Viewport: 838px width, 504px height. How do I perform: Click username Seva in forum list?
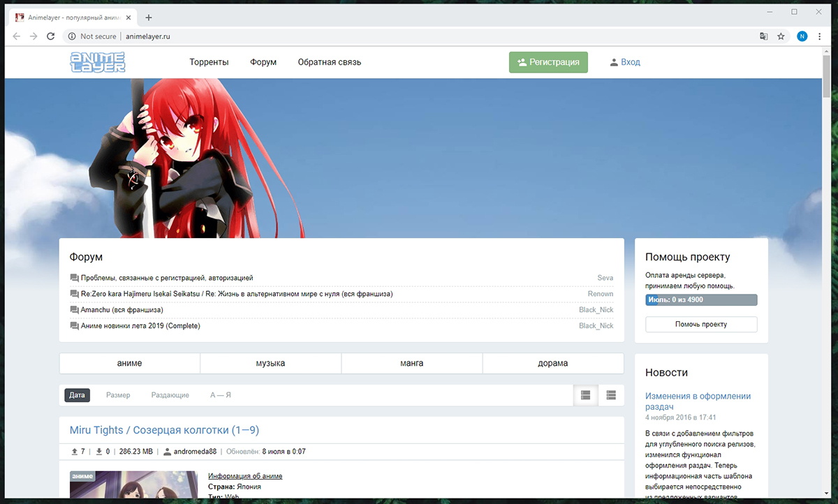tap(605, 278)
